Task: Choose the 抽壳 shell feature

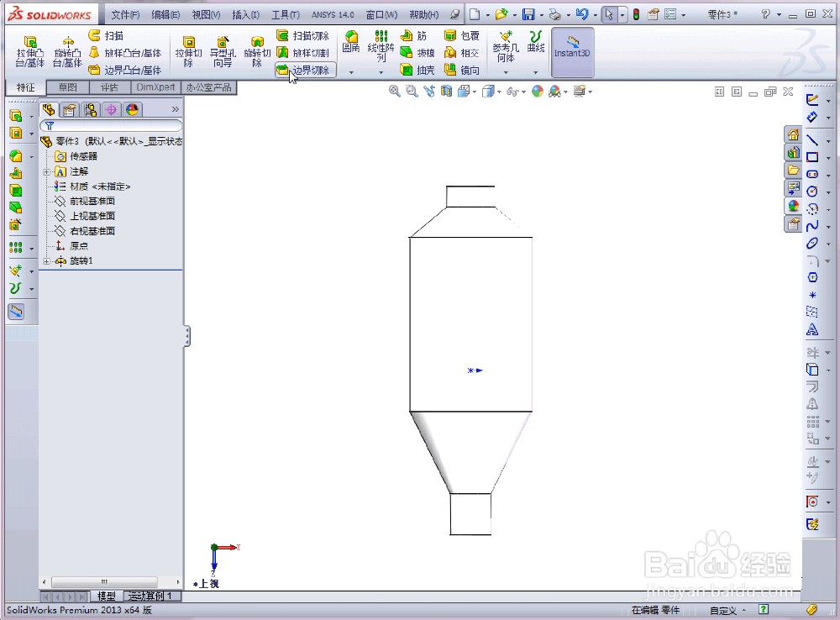Action: (417, 70)
